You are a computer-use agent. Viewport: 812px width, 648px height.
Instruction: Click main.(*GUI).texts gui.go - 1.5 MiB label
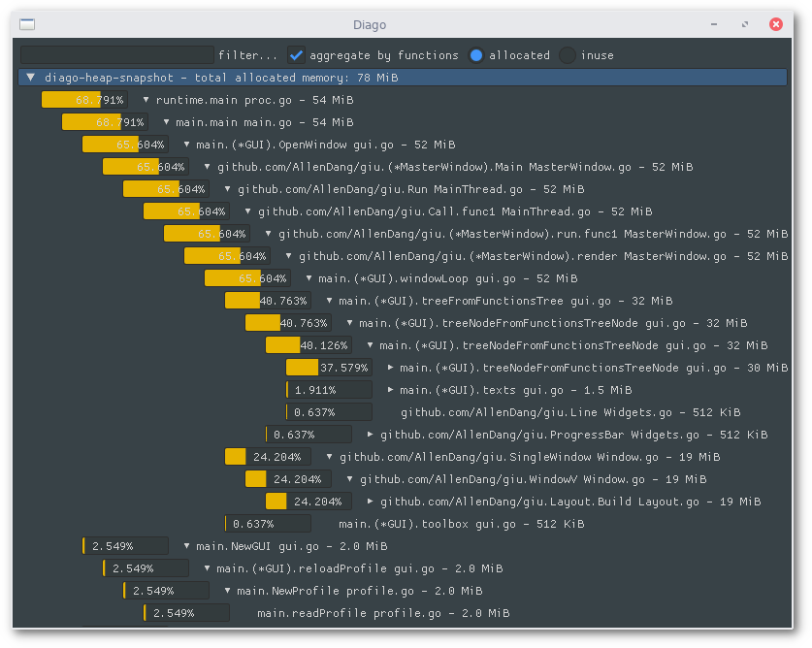[516, 390]
